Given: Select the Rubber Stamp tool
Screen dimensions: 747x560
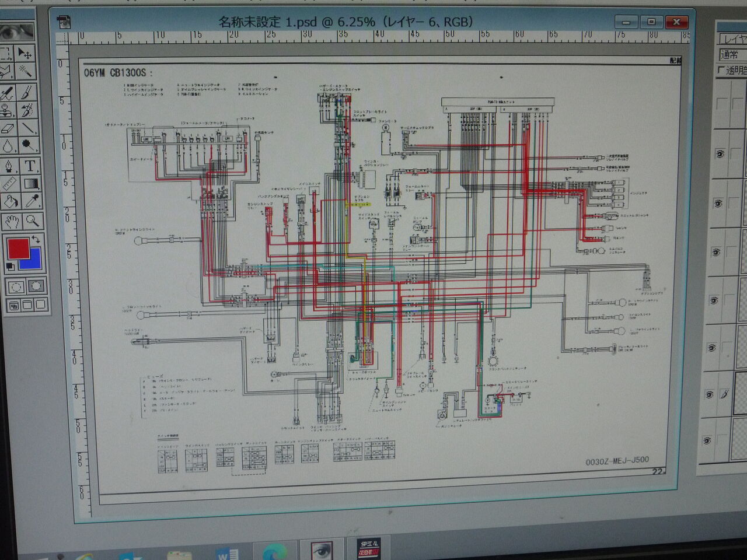Looking at the screenshot, I should (x=7, y=110).
